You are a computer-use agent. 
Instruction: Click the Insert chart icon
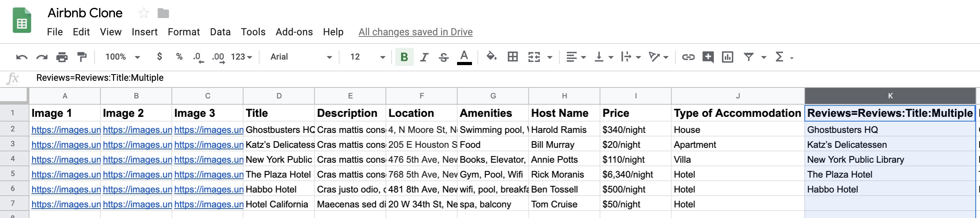click(x=728, y=57)
